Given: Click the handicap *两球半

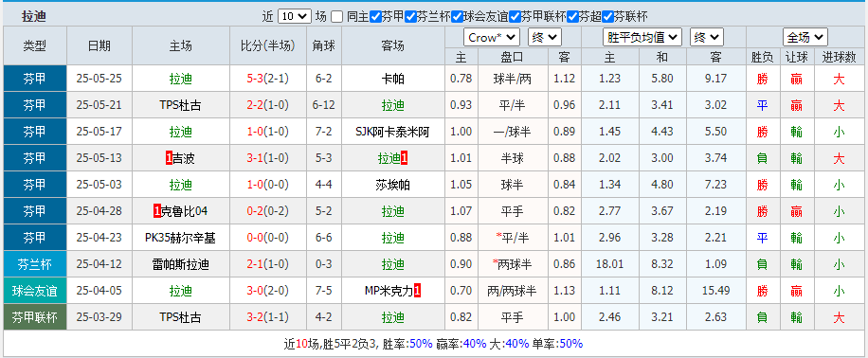Looking at the screenshot, I should (512, 264).
